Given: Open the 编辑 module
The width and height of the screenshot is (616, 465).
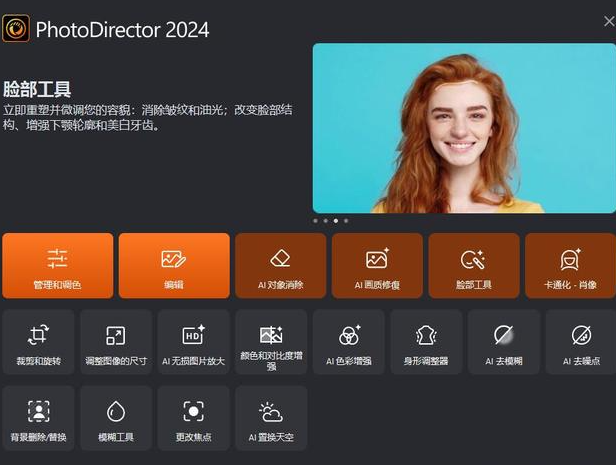Looking at the screenshot, I should pos(174,266).
